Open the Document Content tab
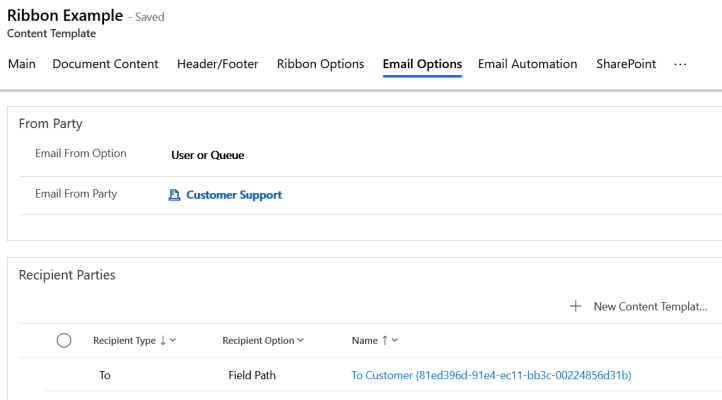Screen dimensions: 722x400 105,64
